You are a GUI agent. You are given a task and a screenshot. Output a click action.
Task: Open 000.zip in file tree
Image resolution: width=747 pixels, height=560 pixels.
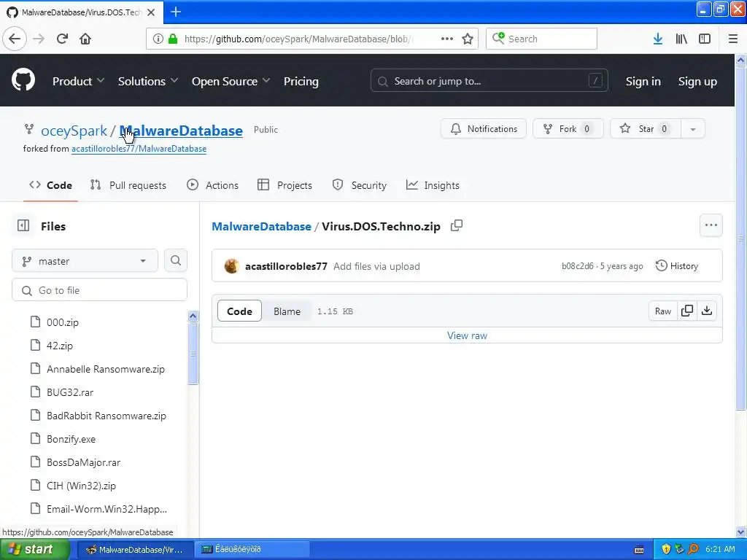tap(63, 322)
